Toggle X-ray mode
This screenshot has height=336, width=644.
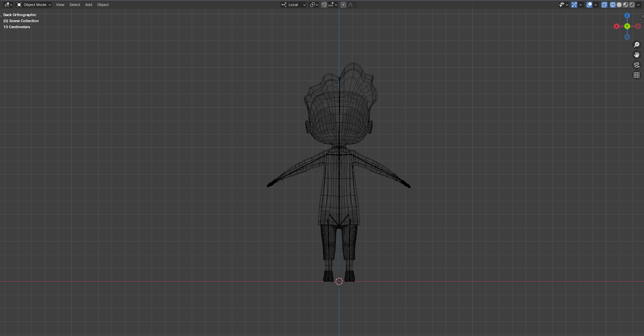(604, 5)
